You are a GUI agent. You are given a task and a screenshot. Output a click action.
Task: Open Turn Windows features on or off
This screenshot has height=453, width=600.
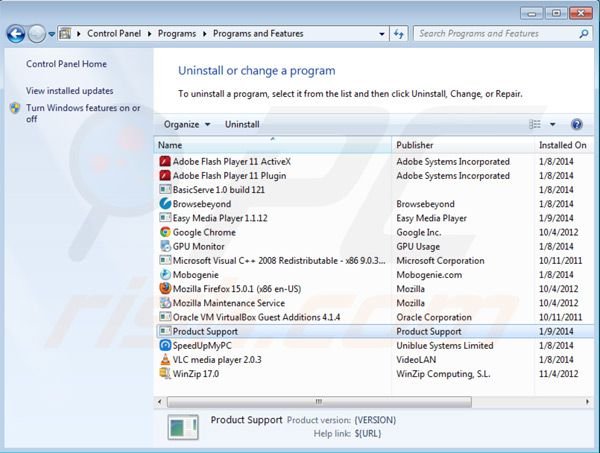click(83, 113)
